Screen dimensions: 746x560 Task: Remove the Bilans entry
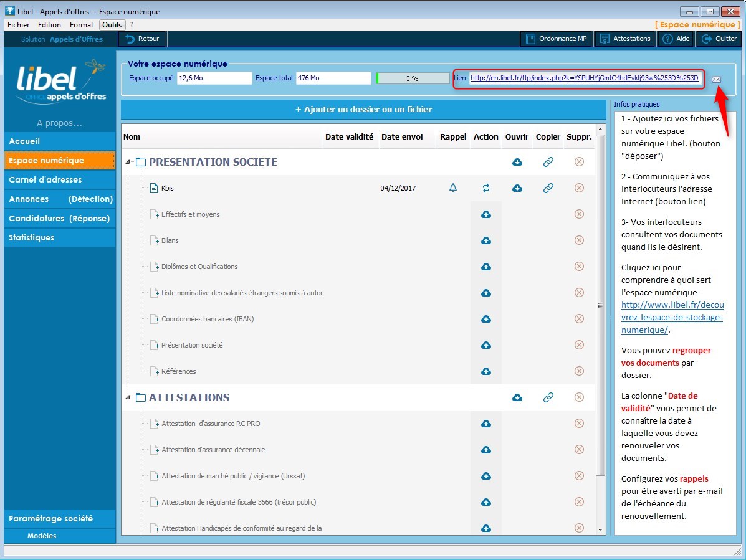(579, 240)
